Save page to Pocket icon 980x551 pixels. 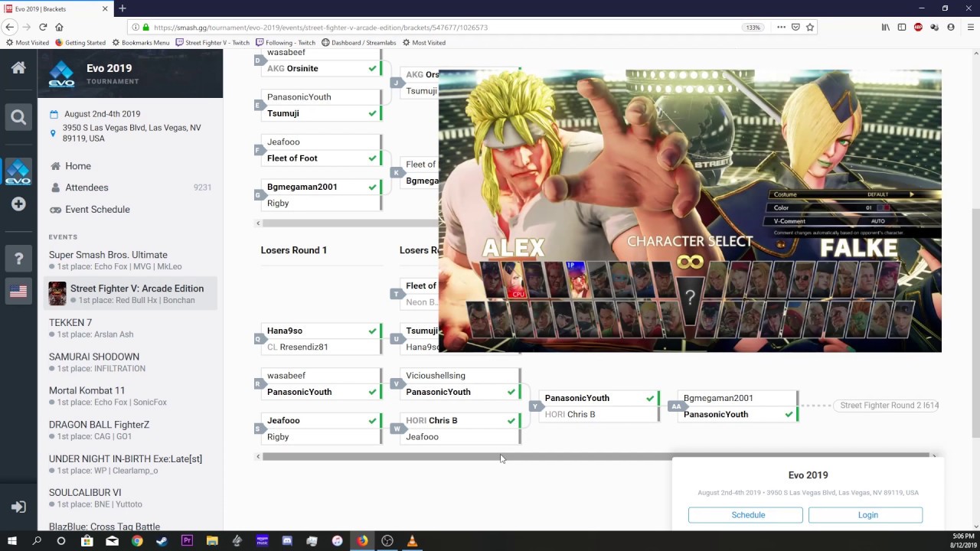pos(795,27)
